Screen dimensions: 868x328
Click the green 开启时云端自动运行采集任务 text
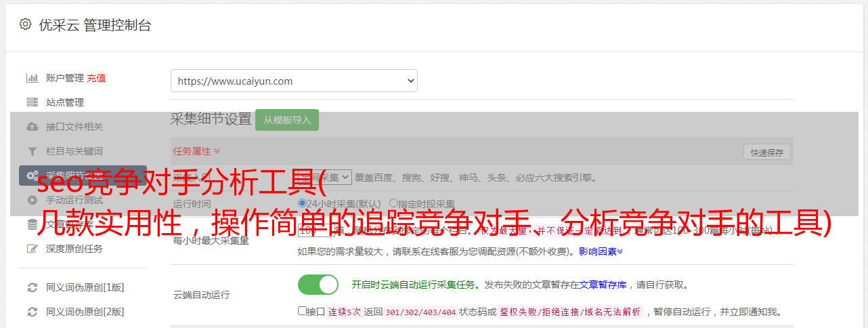coord(413,285)
